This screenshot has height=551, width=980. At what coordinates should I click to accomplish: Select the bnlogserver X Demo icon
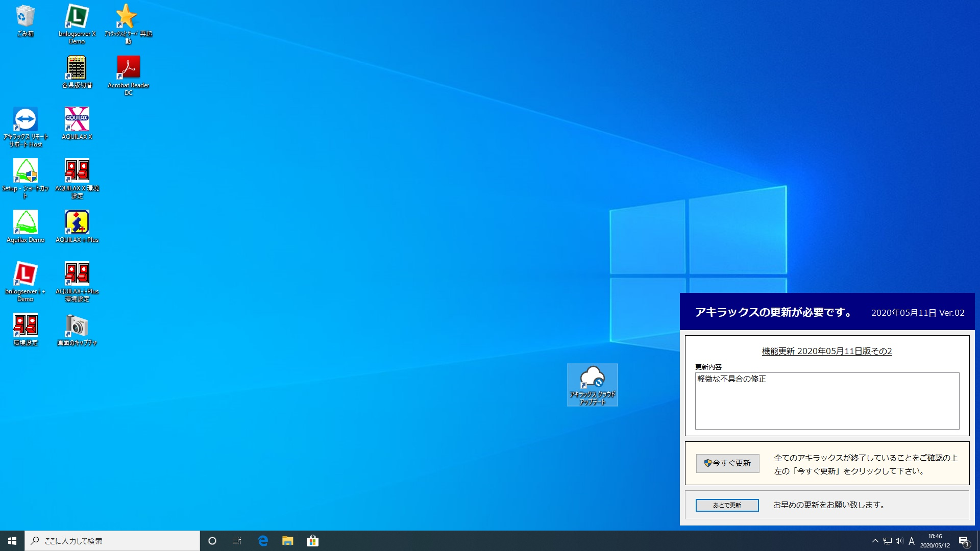pyautogui.click(x=77, y=17)
